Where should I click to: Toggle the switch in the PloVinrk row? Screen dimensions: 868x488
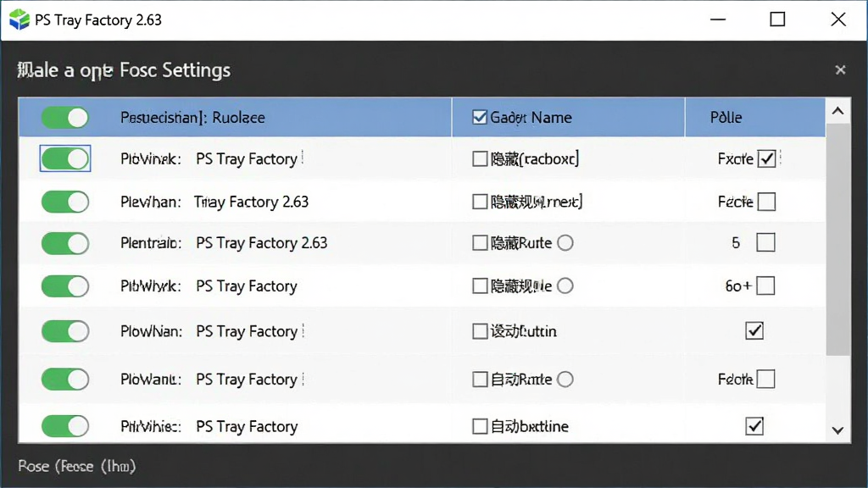coord(64,158)
